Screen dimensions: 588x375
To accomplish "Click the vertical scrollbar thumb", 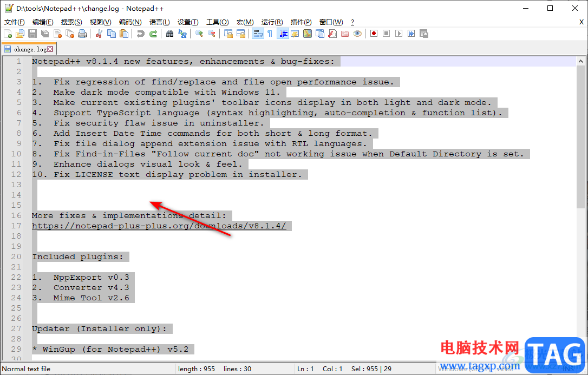I will [580, 137].
